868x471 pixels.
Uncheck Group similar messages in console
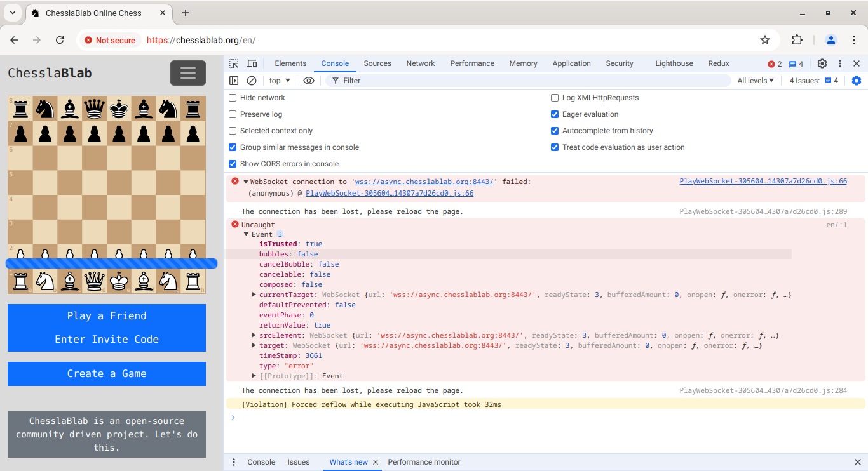[233, 147]
